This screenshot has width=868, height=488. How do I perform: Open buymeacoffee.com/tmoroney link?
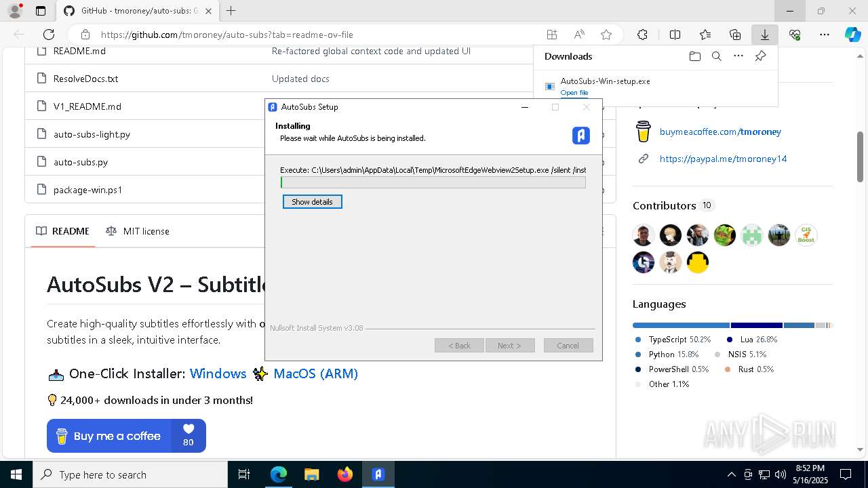pyautogui.click(x=720, y=131)
